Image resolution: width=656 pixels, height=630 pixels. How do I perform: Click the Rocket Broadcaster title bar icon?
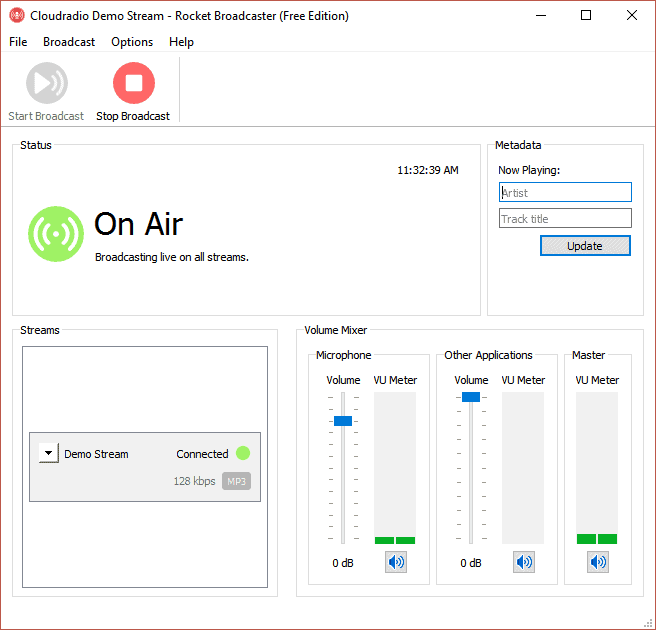tap(17, 16)
